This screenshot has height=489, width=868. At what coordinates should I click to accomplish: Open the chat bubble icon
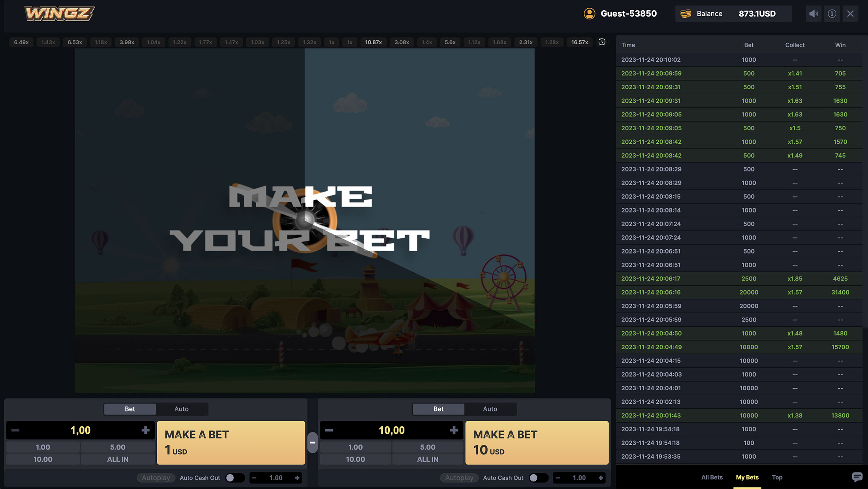(857, 477)
